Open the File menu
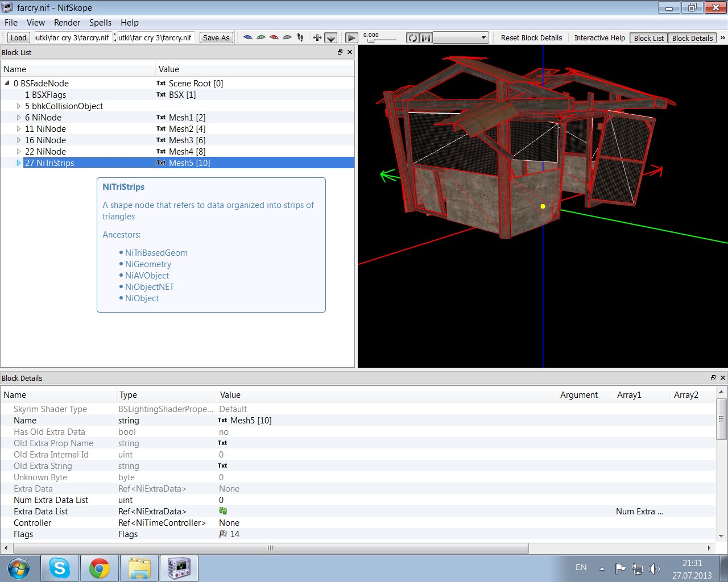Image resolution: width=728 pixels, height=582 pixels. (x=11, y=23)
